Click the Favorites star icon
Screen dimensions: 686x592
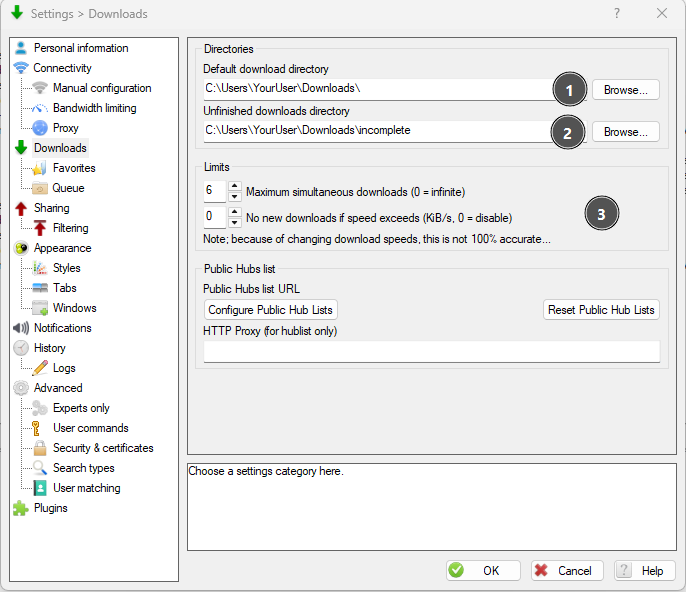click(40, 168)
